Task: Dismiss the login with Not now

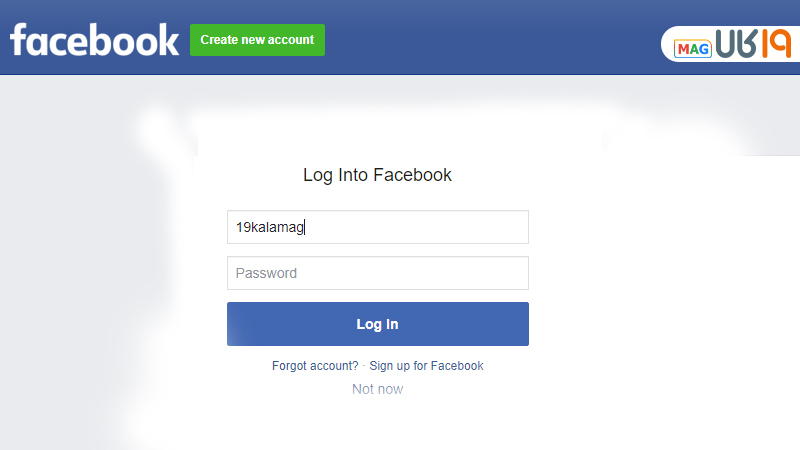Action: click(x=377, y=389)
